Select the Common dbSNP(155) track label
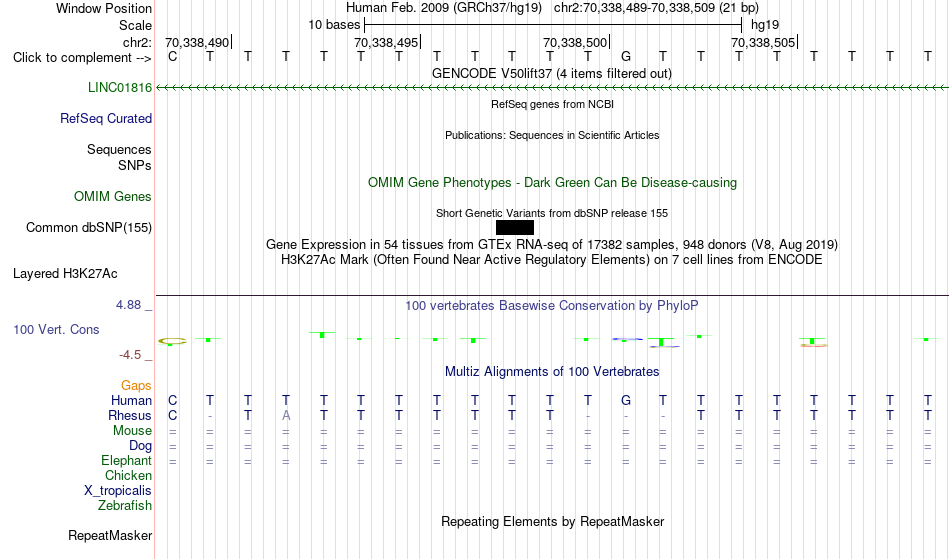Image resolution: width=950 pixels, height=559 pixels. click(x=89, y=227)
